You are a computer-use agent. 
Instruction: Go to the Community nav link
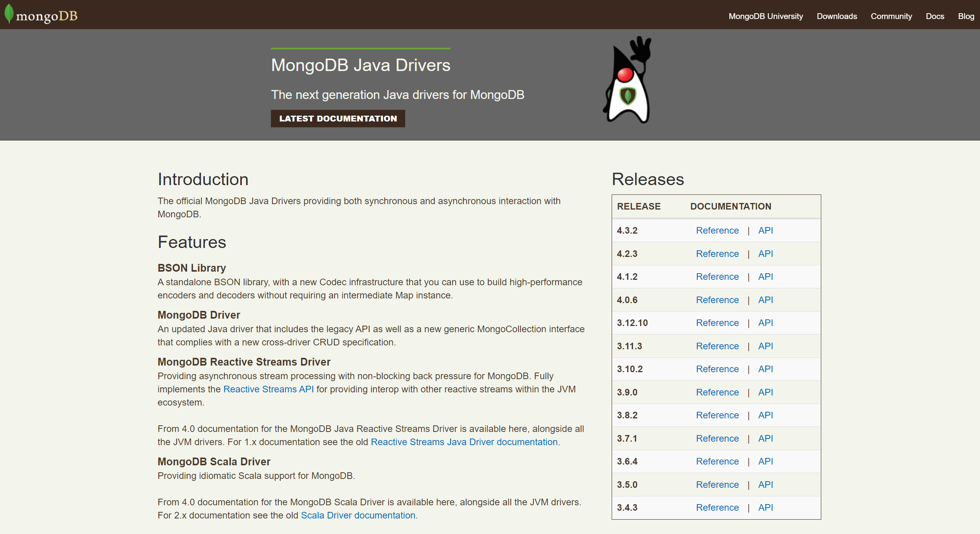tap(891, 16)
